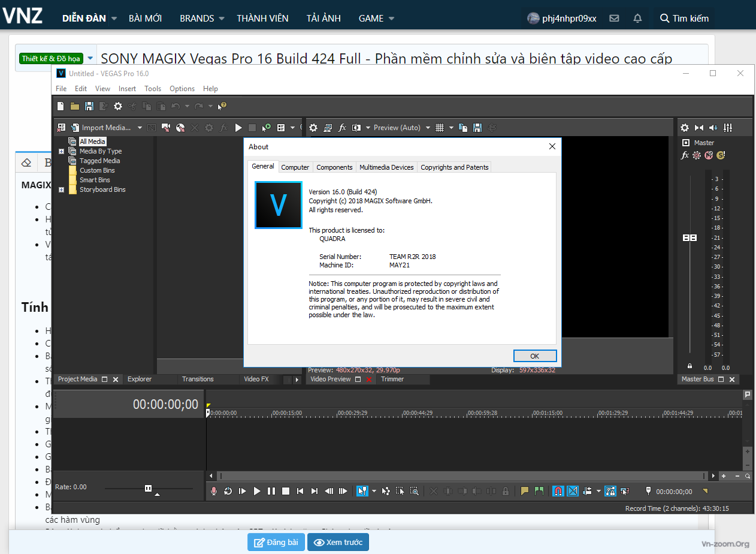This screenshot has width=756, height=554.
Task: Click the Downmix Output icon in Master Bus
Action: 699,128
